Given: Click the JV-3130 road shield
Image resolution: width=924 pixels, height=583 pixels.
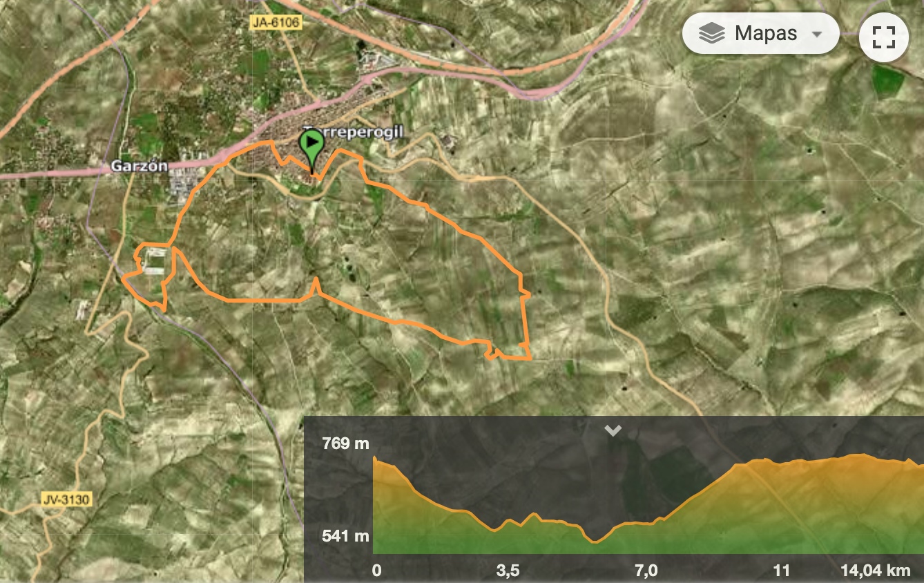Looking at the screenshot, I should [x=66, y=499].
